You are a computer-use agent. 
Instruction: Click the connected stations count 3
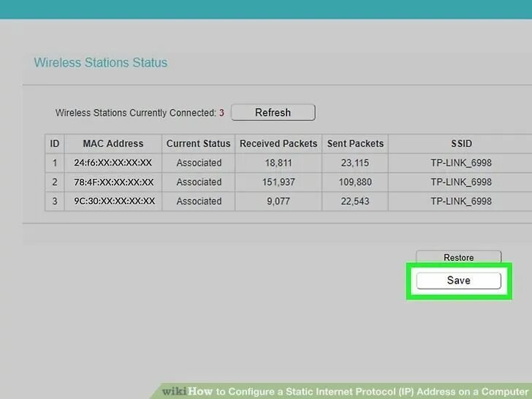coord(221,113)
